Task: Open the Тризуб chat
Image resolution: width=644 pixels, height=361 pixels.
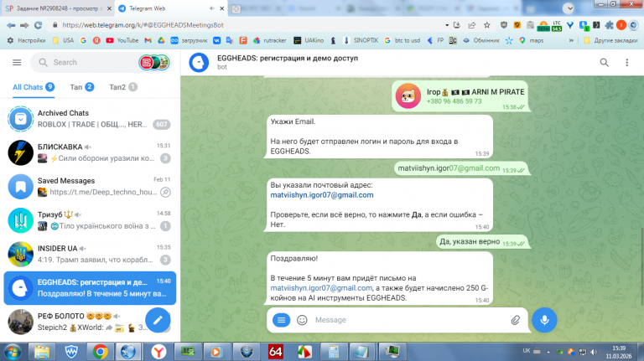Action: [x=90, y=220]
